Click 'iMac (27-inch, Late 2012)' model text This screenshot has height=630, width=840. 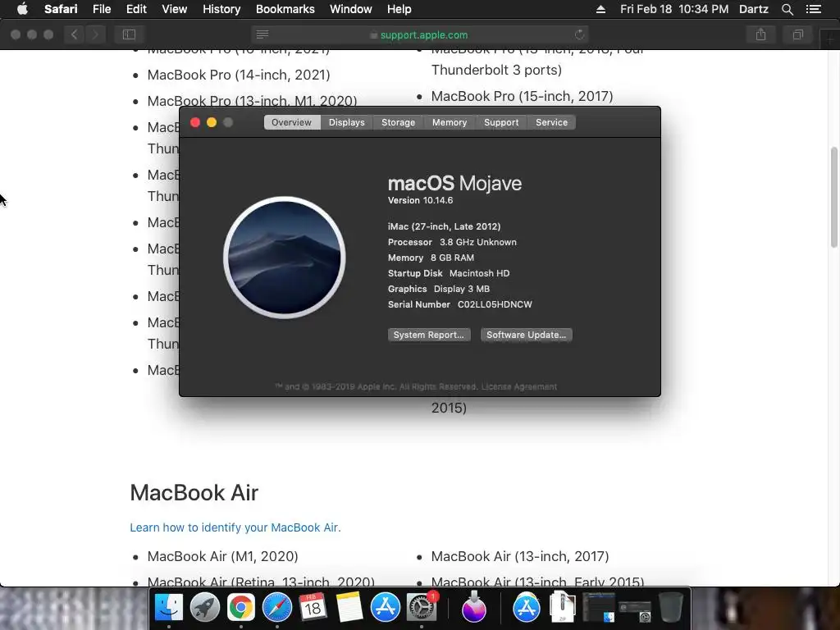(444, 226)
